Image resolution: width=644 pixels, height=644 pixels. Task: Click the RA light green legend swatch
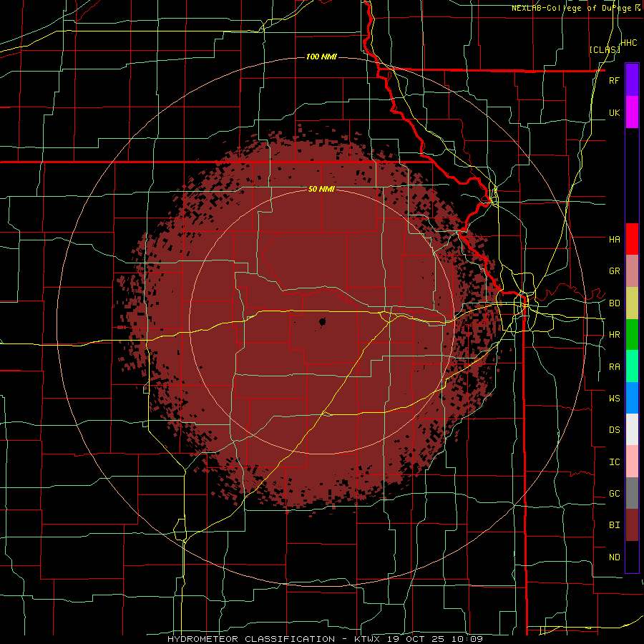coord(632,366)
